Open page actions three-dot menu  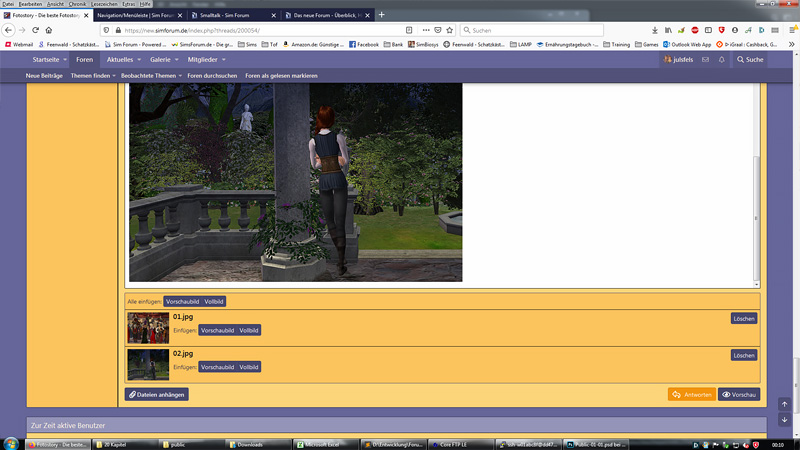(426, 30)
